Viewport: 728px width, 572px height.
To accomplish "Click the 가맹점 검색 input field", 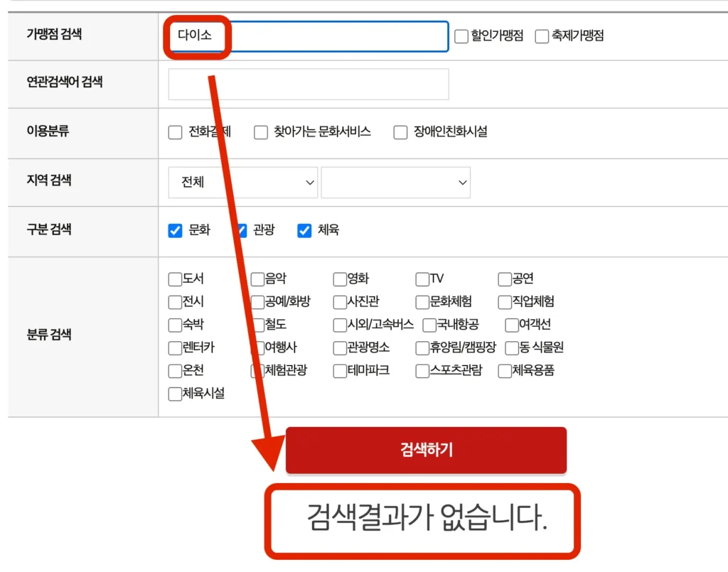I will click(309, 36).
